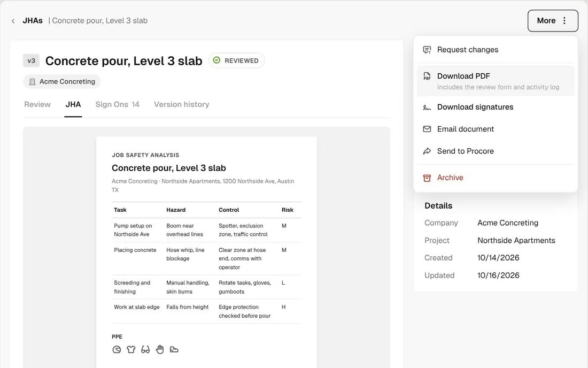588x368 pixels.
Task: Click the H risk value for slab edge
Action: pyautogui.click(x=283, y=307)
